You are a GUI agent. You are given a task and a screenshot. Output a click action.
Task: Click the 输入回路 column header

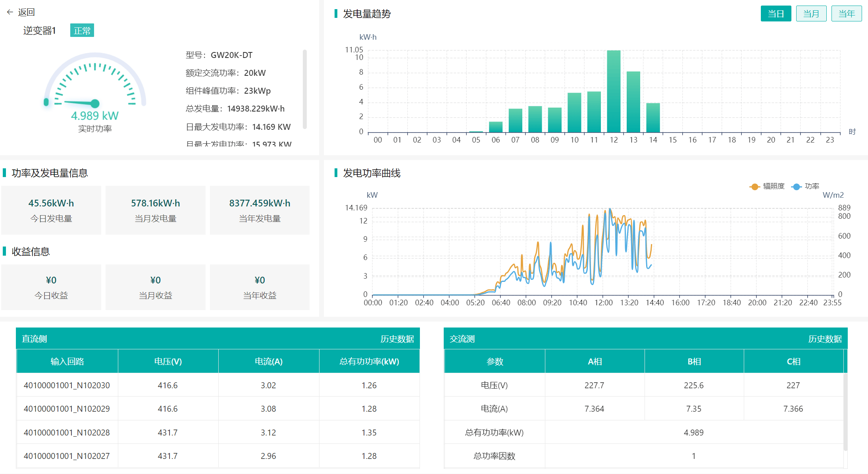click(x=67, y=361)
